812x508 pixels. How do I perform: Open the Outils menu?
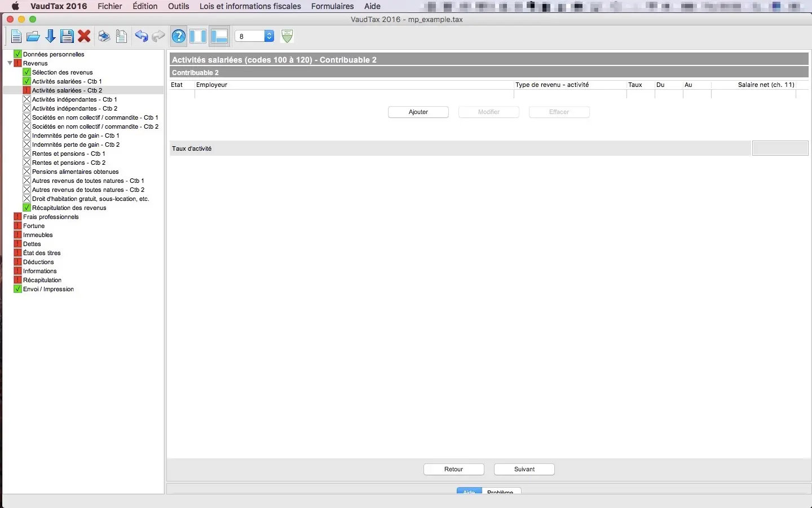179,6
